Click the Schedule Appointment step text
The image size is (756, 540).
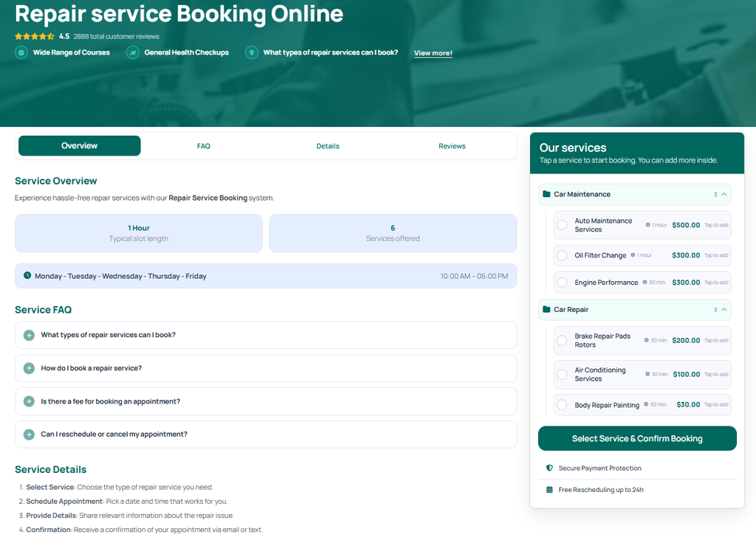click(127, 502)
